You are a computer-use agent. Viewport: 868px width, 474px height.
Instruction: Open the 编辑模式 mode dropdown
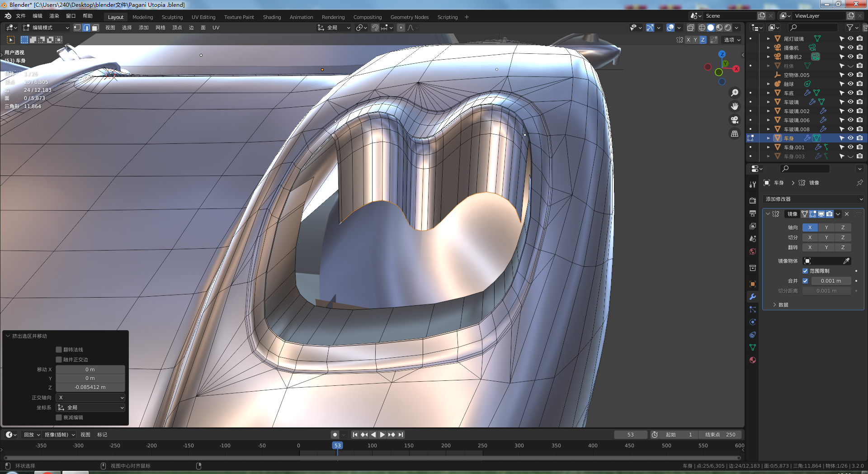coord(46,28)
